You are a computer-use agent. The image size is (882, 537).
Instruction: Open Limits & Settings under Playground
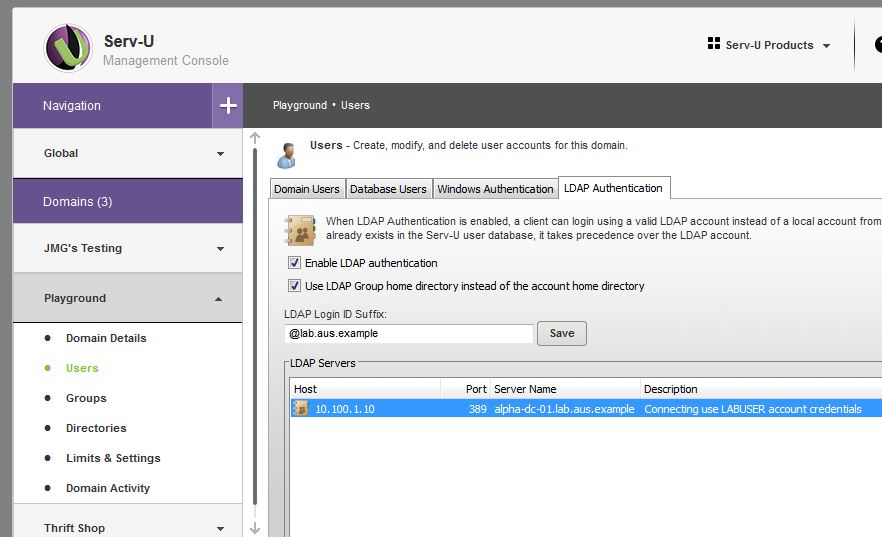(113, 458)
